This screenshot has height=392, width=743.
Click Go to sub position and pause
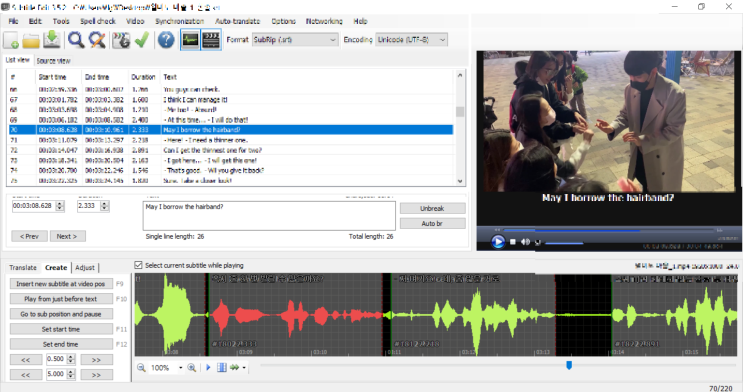pos(61,314)
